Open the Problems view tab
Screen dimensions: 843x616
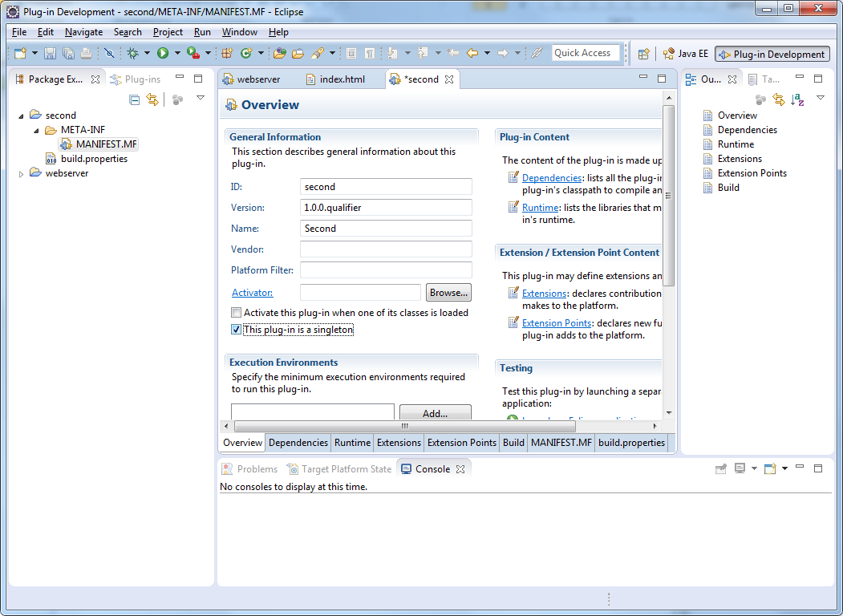click(x=250, y=468)
